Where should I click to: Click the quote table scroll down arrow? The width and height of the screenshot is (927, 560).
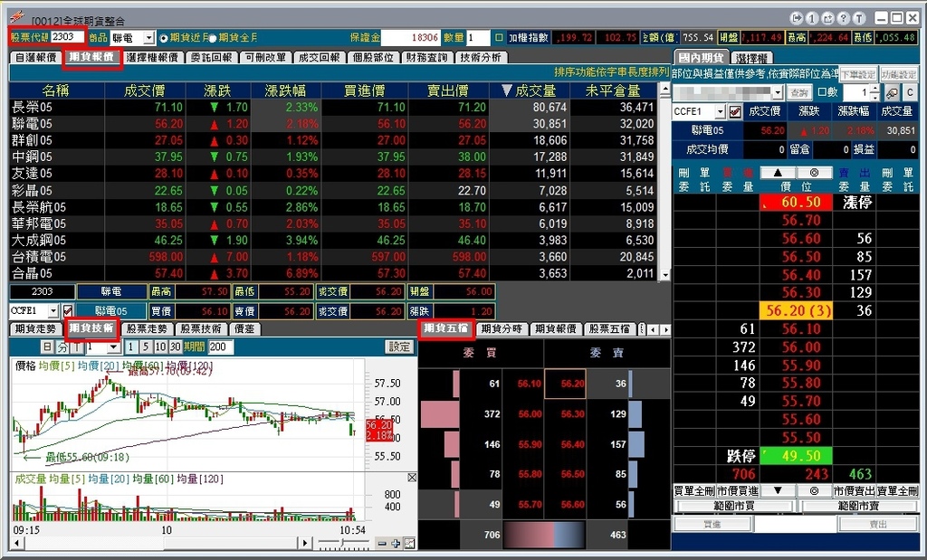pyautogui.click(x=664, y=275)
